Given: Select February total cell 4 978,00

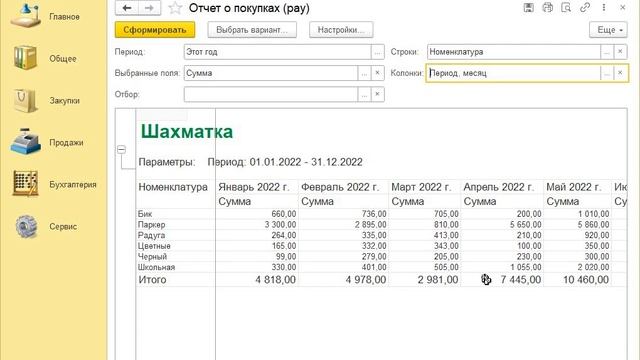Looking at the screenshot, I should 366,280.
